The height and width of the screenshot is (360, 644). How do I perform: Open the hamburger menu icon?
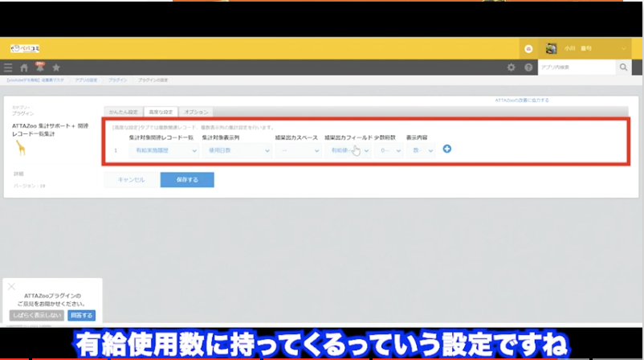pos(8,68)
